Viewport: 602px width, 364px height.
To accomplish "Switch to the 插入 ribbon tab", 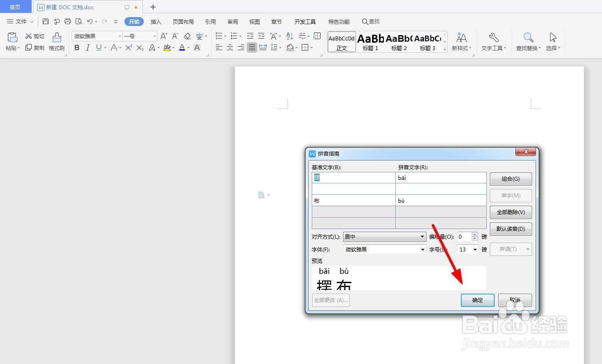I will click(x=156, y=21).
